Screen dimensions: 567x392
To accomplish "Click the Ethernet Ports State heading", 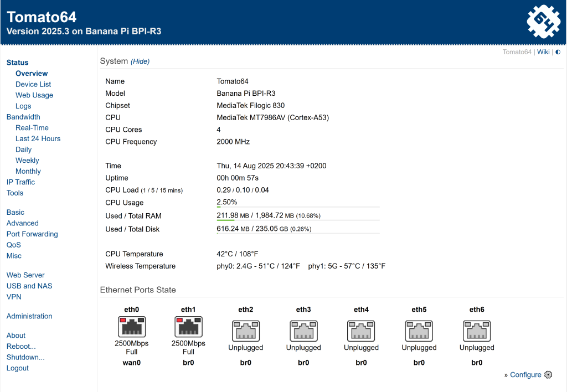I will coord(138,290).
